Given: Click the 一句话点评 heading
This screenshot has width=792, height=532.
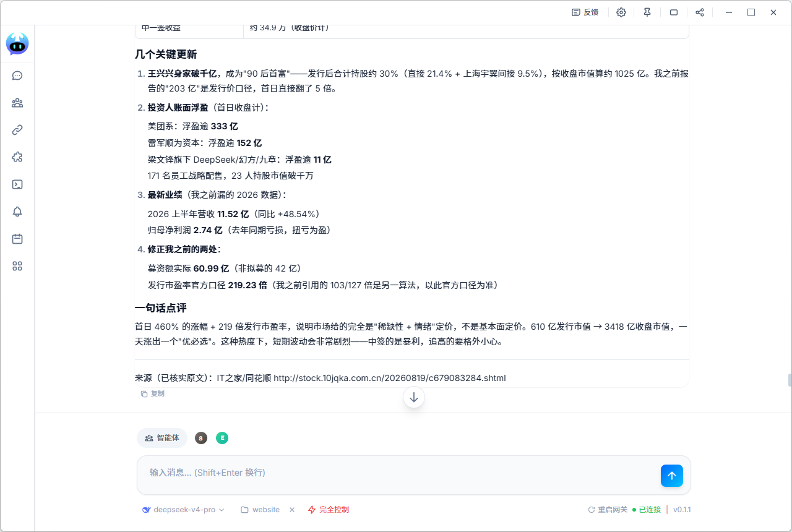Looking at the screenshot, I should click(x=161, y=308).
